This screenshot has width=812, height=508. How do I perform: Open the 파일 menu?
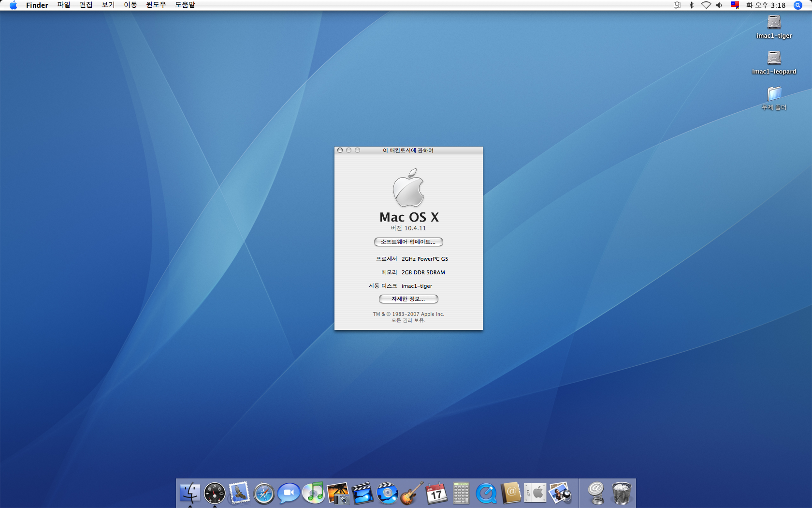click(64, 5)
